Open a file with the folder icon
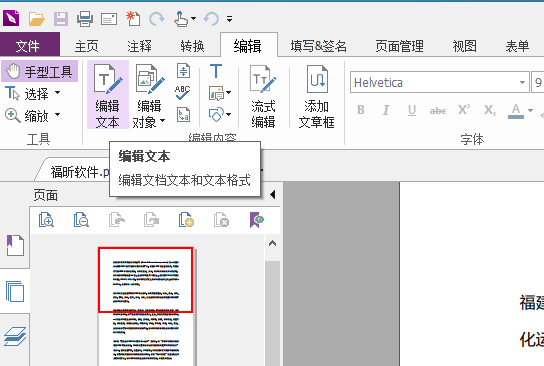This screenshot has width=544, height=366. 36,18
